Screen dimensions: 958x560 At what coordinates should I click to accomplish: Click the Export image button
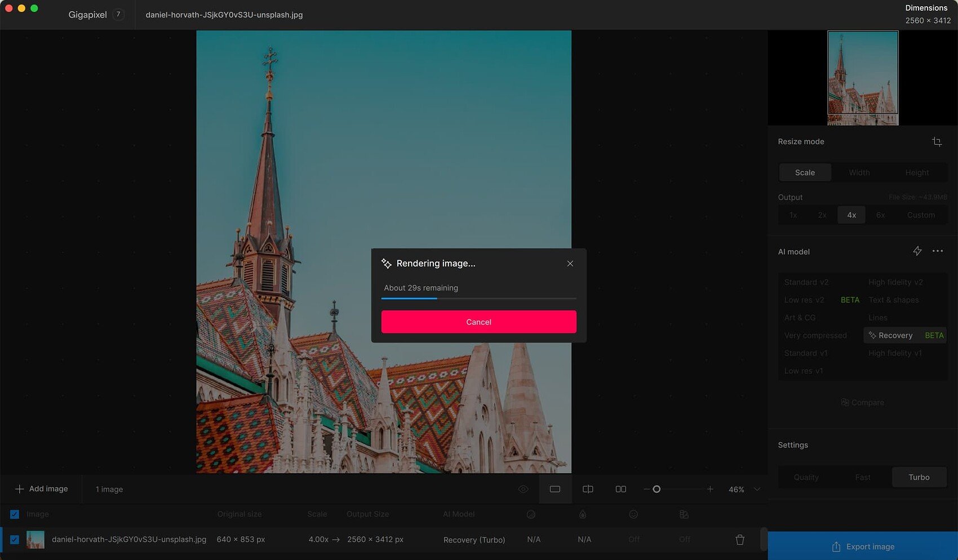pyautogui.click(x=862, y=546)
